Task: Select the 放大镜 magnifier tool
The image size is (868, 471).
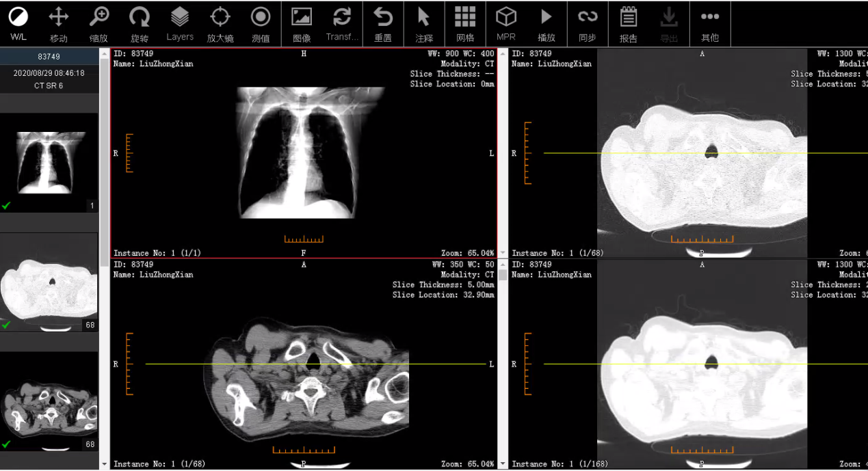Action: coord(220,24)
